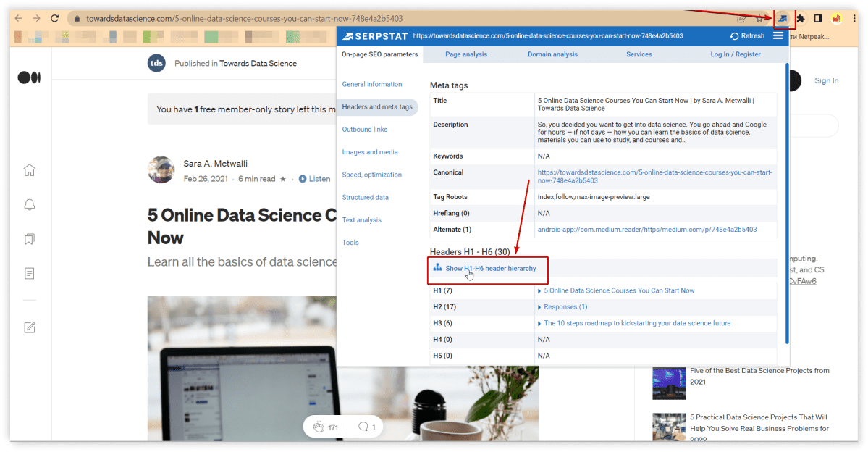Open Medium notifications bell icon
The width and height of the screenshot is (868, 452).
pos(30,204)
